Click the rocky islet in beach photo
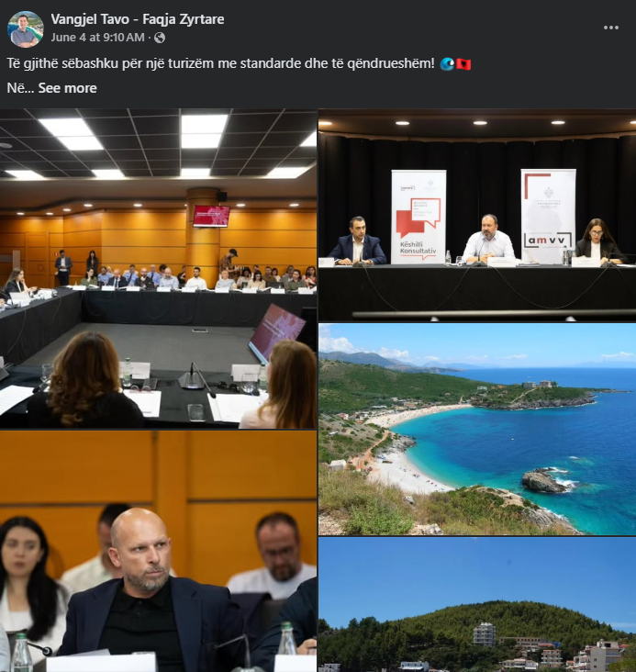Screen dimensions: 636x672 click(546, 480)
